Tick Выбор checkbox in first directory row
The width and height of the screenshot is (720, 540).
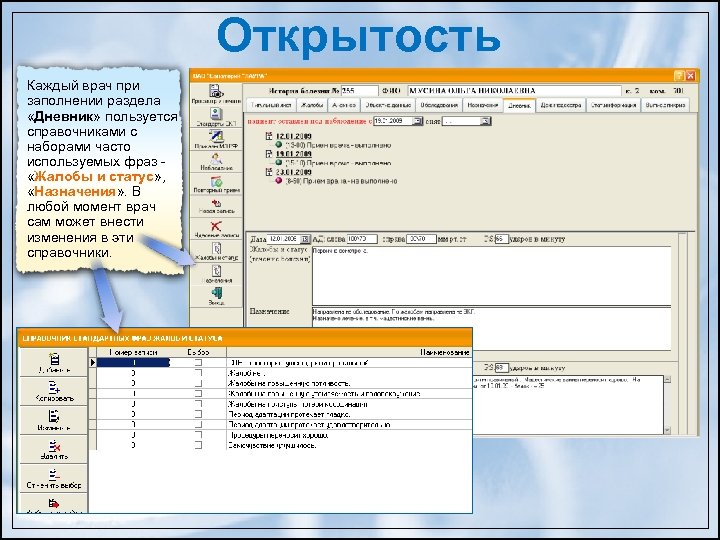[x=198, y=363]
